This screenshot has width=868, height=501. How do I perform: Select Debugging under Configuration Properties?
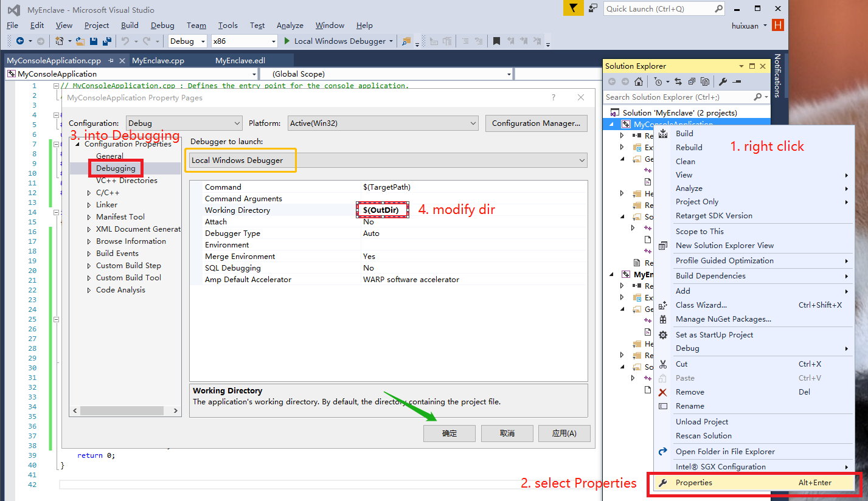(x=115, y=168)
